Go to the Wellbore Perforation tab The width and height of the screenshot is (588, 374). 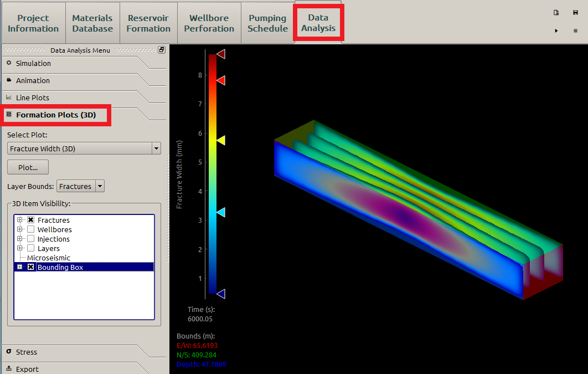209,23
